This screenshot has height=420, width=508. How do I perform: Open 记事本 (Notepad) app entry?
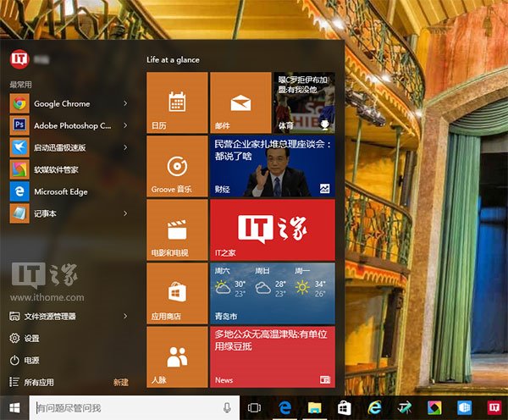click(69, 214)
